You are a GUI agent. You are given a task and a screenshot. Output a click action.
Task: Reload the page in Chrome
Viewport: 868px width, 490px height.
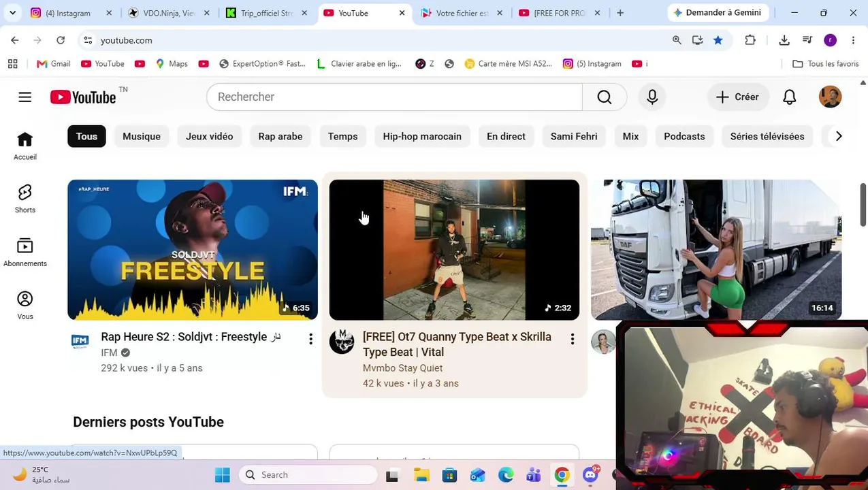[x=61, y=40]
